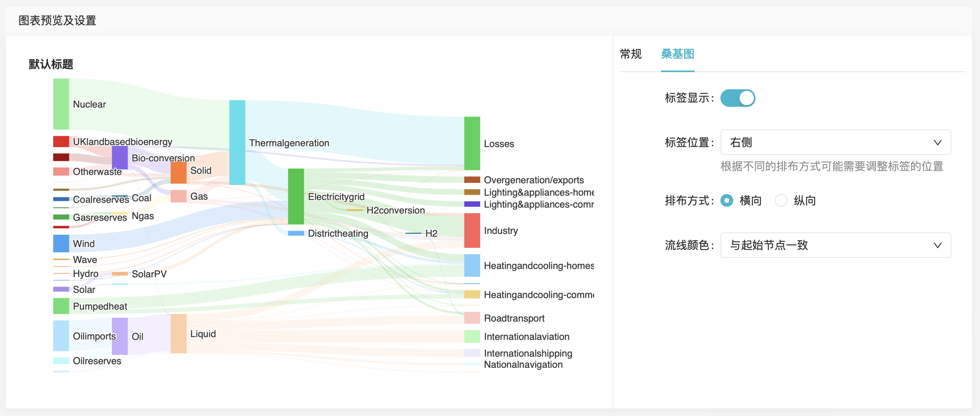The image size is (980, 416).
Task: Click the Otherwaste node bar
Action: click(x=61, y=171)
